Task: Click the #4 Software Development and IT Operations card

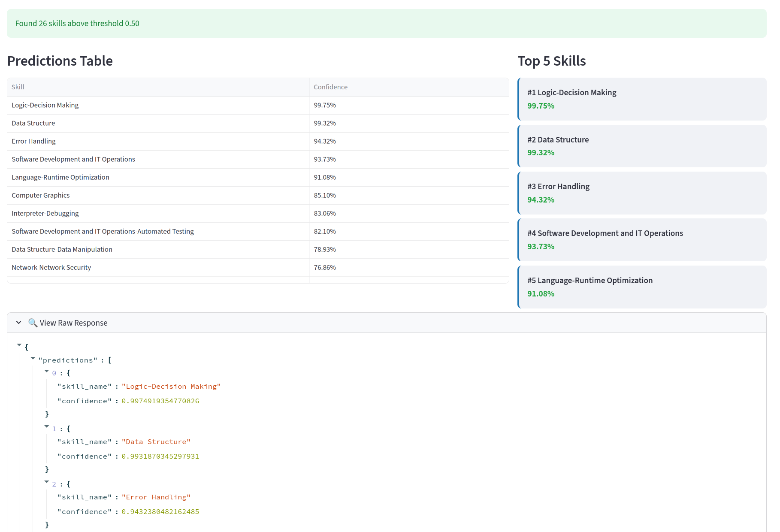Action: 642,240
